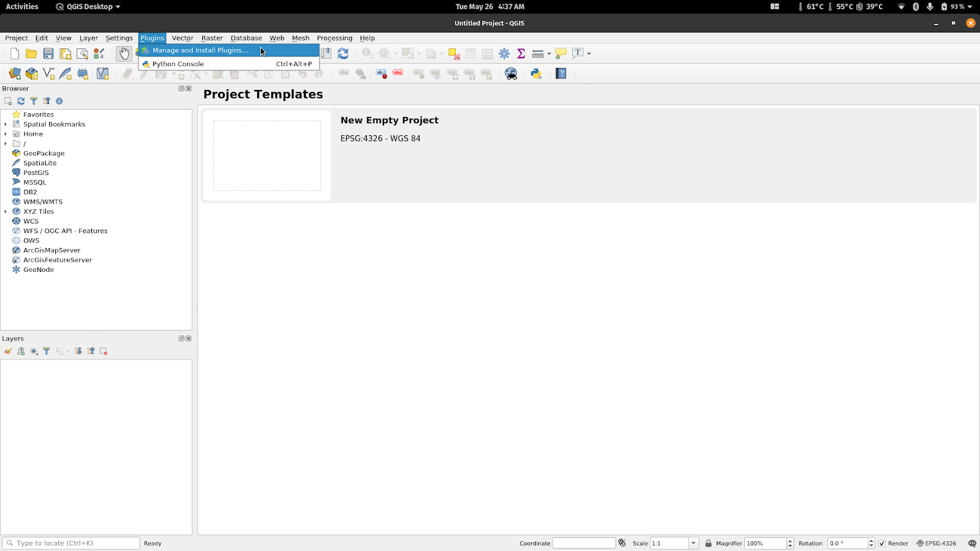
Task: Open Statistical Summary sigma icon
Action: click(x=521, y=54)
